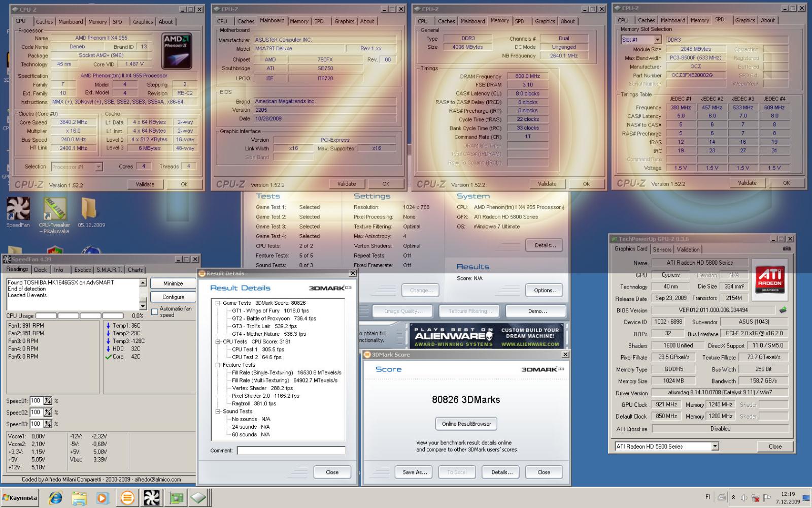Click the SpeedFan Minimize button
This screenshot has height=508, width=812.
coord(173,283)
